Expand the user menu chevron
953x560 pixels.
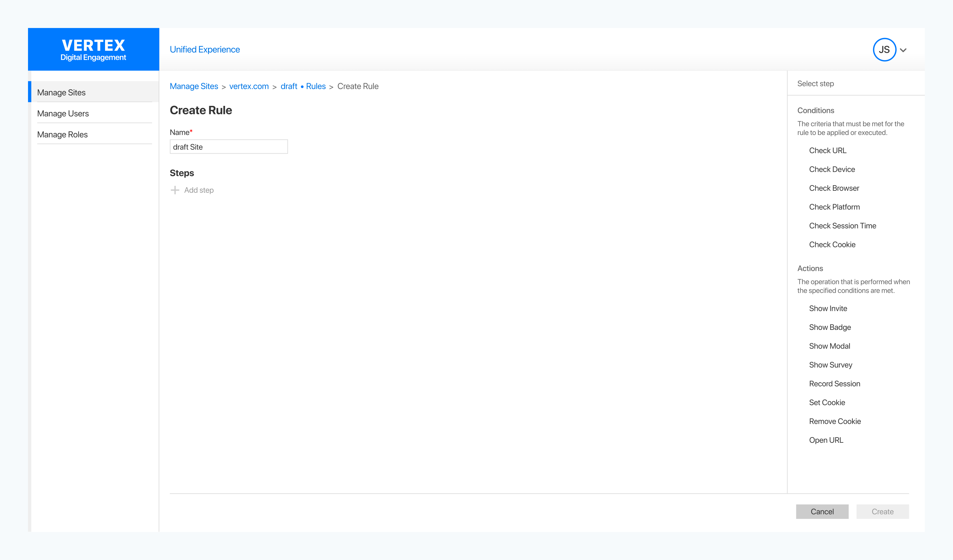903,50
